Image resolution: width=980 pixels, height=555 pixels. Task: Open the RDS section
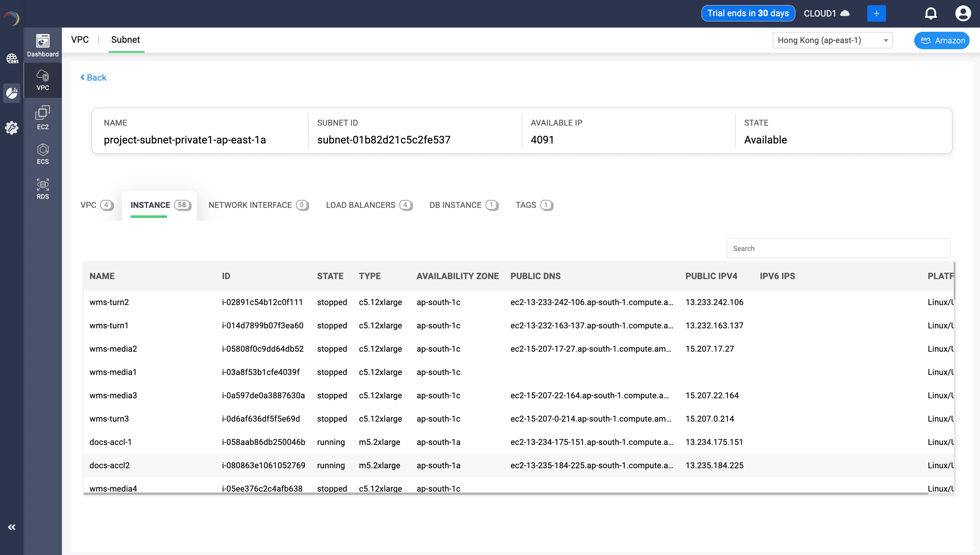pos(42,188)
